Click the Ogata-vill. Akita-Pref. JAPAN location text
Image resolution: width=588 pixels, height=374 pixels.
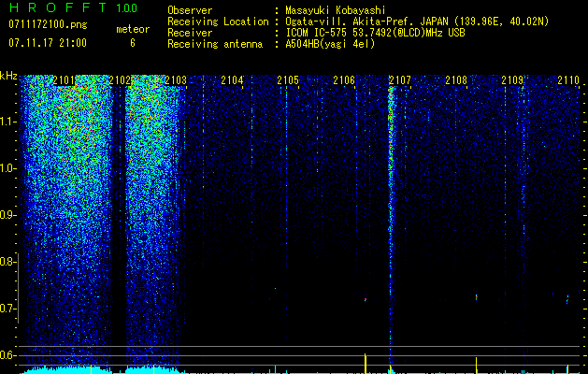pos(417,22)
